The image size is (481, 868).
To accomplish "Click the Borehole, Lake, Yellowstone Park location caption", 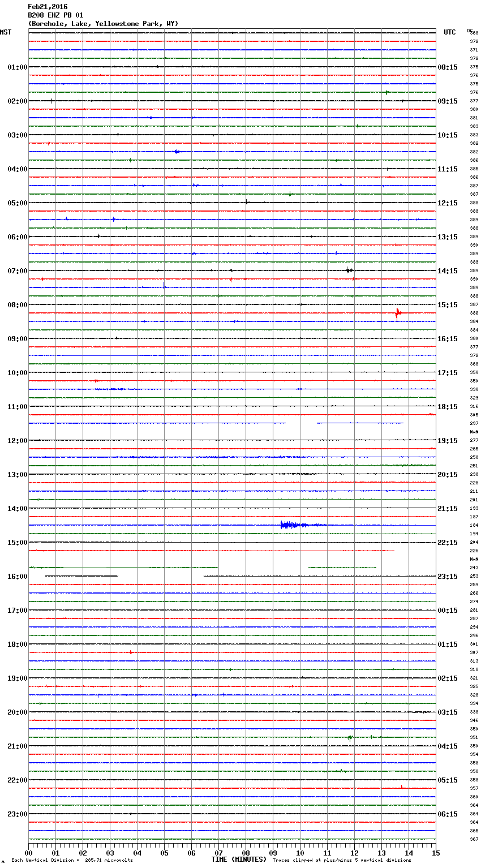I will tap(103, 24).
